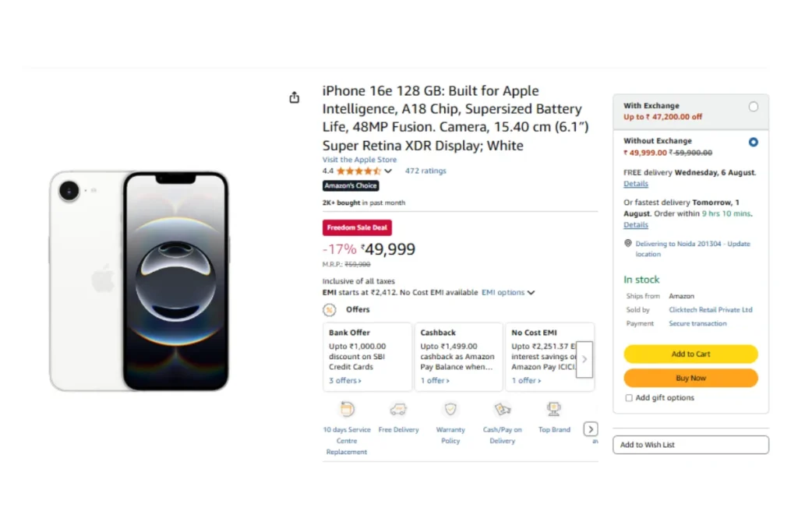
Task: Open the Warranty Policy shield icon
Action: [x=450, y=409]
